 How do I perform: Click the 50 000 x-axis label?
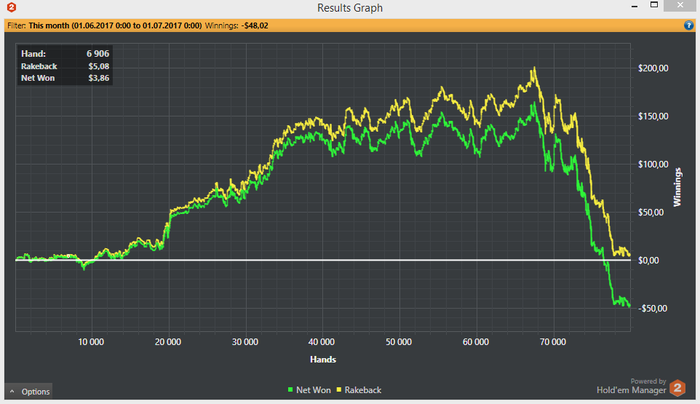pos(399,342)
